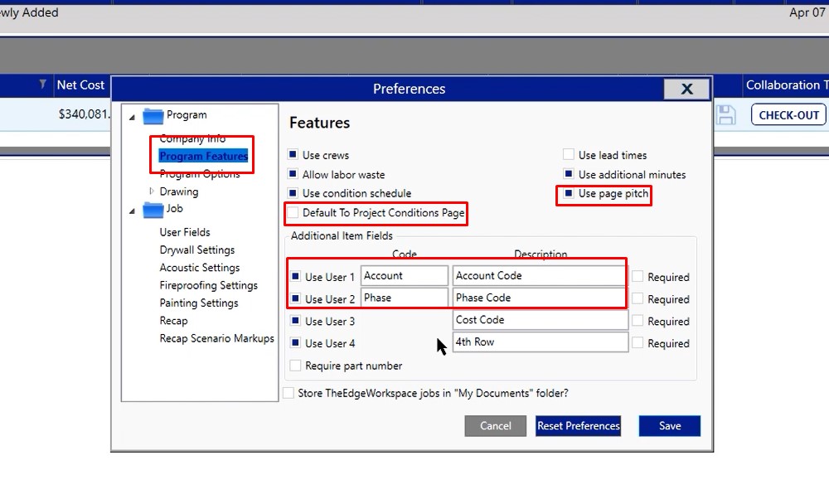Click the filter icon near Net Cost
Viewport: 829px width, 504px height.
click(x=43, y=85)
